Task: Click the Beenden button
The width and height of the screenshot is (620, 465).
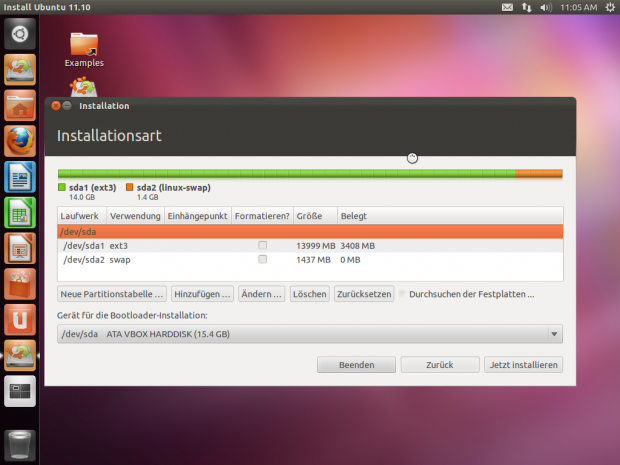Action: tap(356, 365)
